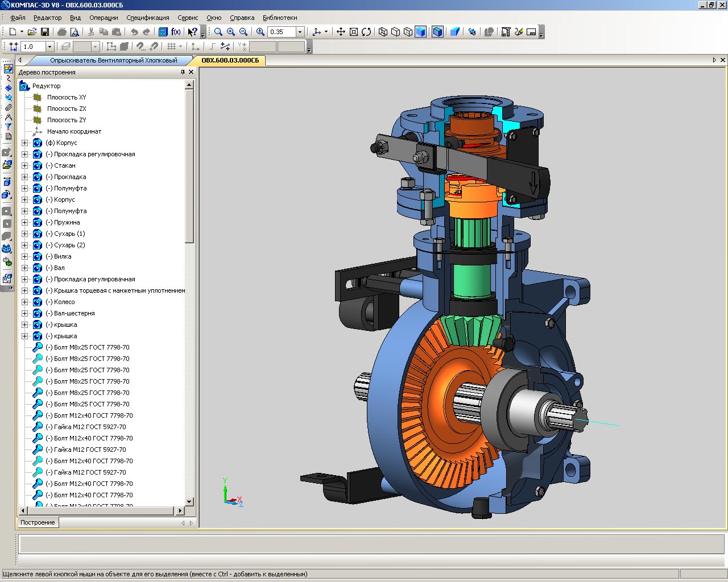
Task: Click the paperclip icon in left sidebar
Action: (8, 107)
